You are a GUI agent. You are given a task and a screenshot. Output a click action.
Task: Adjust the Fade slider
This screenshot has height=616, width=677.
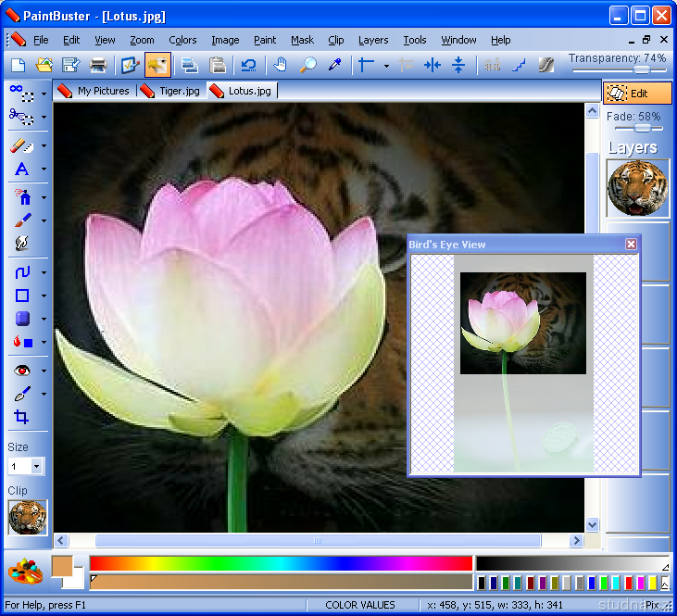click(x=641, y=129)
